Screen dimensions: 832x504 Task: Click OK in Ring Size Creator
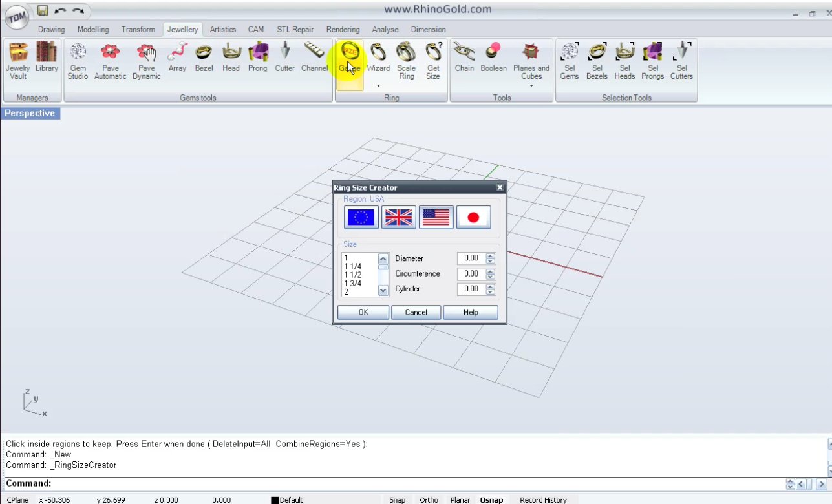pyautogui.click(x=363, y=312)
